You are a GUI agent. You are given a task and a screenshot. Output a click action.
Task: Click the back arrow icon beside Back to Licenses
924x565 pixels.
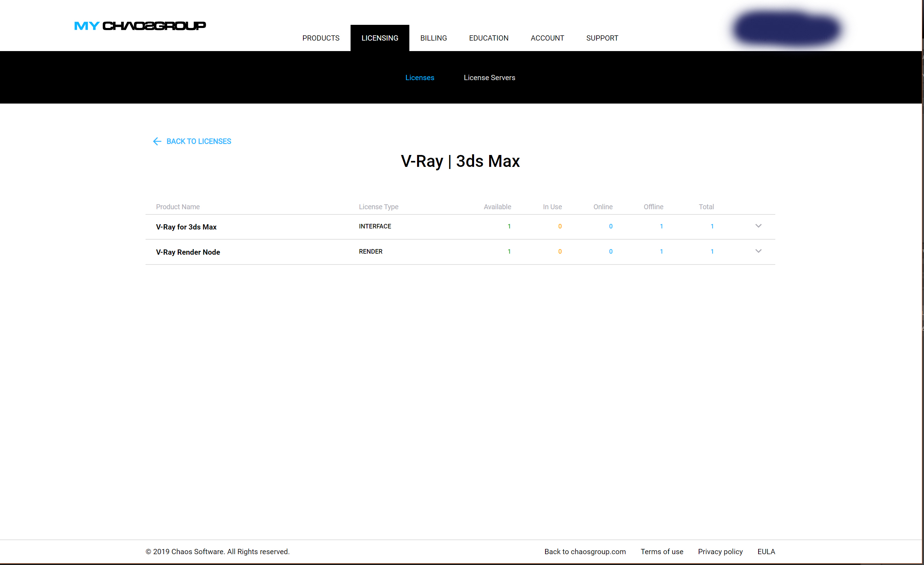click(x=157, y=141)
